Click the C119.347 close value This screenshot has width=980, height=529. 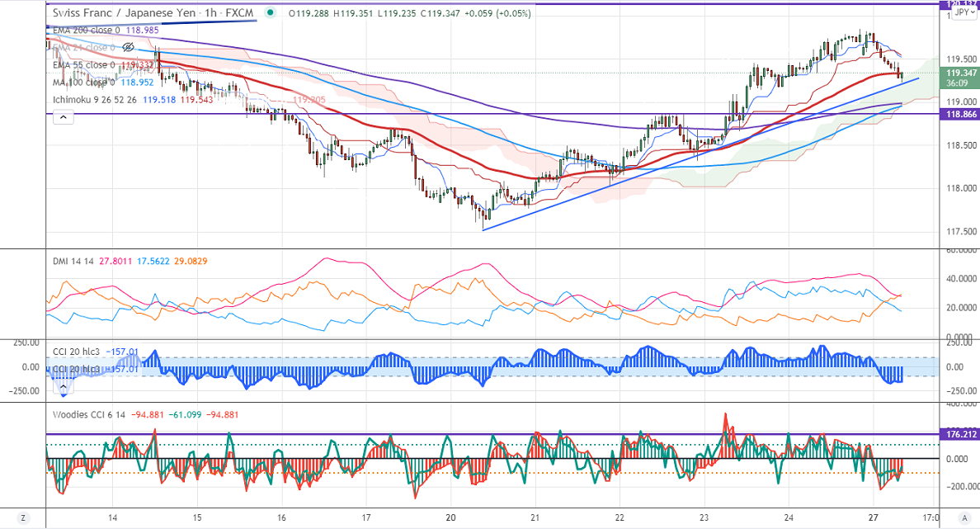point(440,12)
